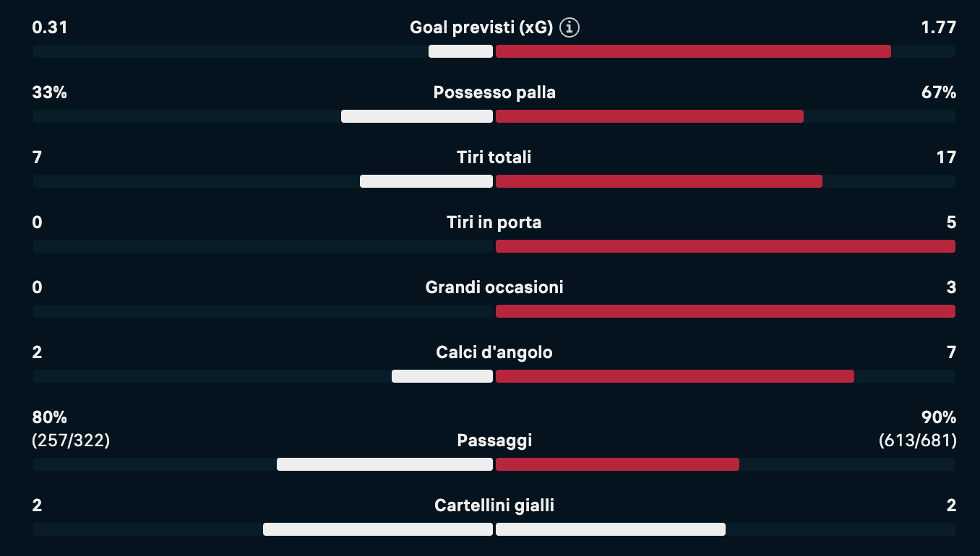Click the white Passaggi bar on the left

click(x=384, y=464)
